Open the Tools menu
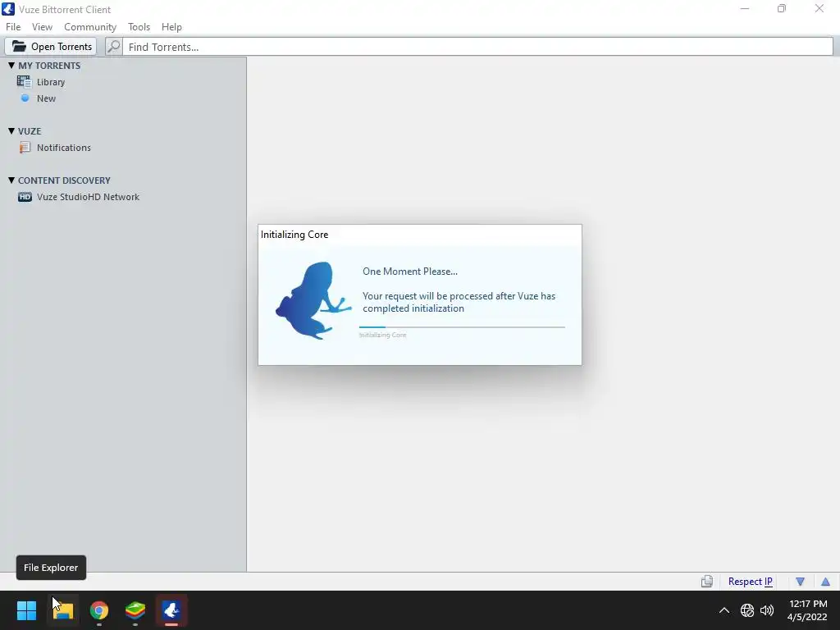The height and width of the screenshot is (630, 840). coord(139,27)
